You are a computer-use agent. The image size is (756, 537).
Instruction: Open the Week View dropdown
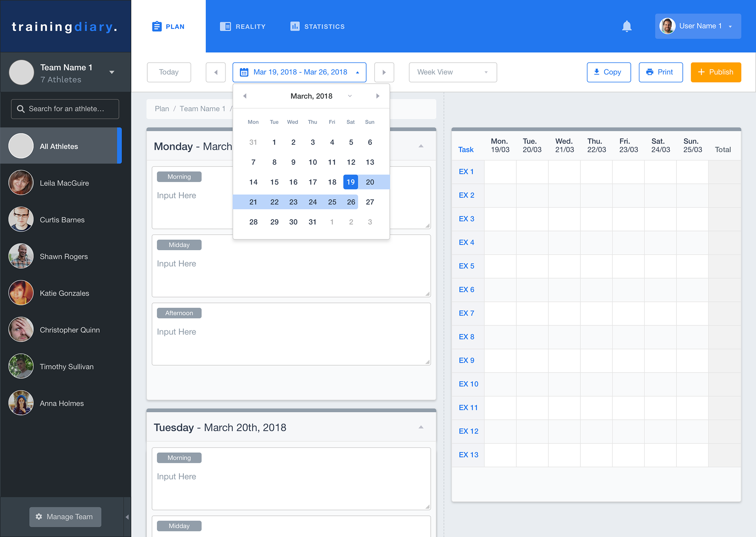(452, 72)
